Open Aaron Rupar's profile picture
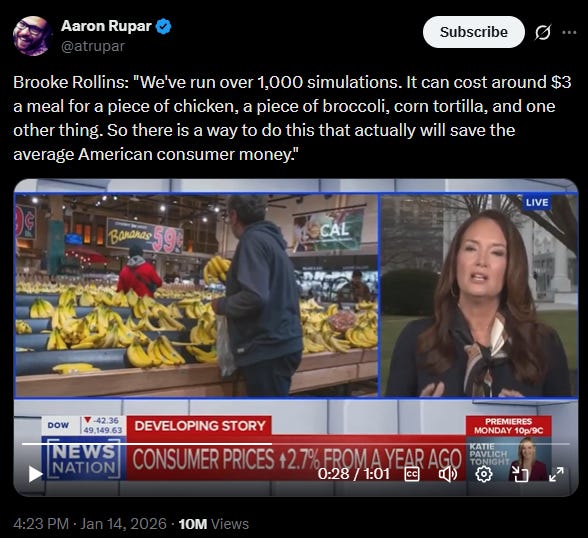The image size is (588, 538). point(32,36)
